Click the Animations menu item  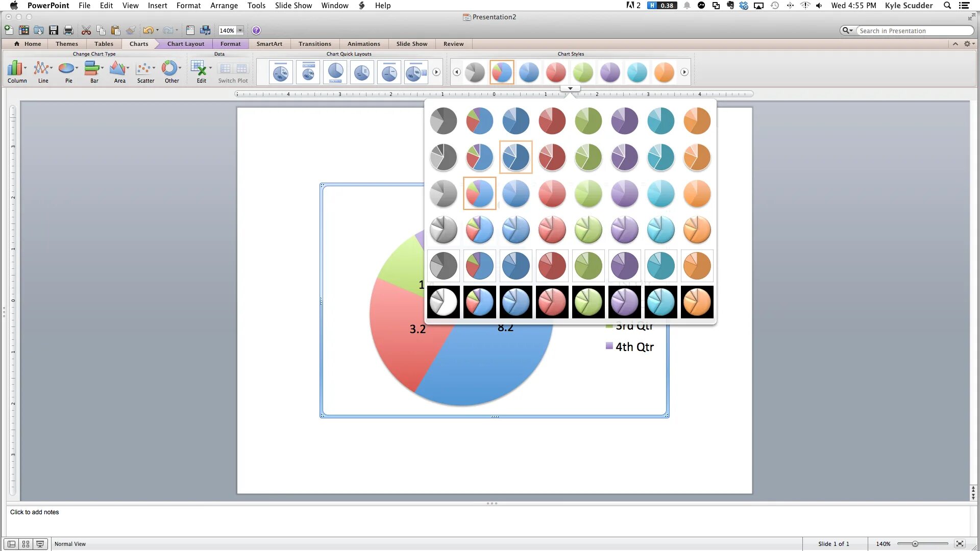(x=363, y=44)
